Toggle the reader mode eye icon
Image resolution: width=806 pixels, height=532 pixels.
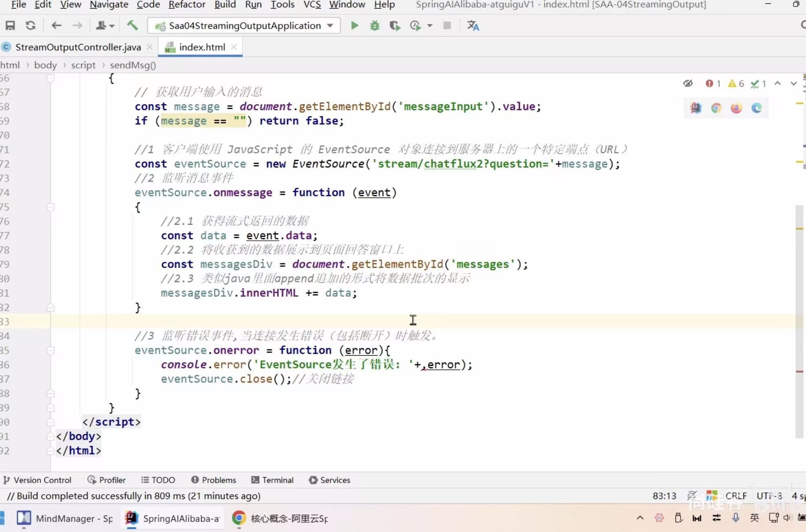tap(688, 84)
